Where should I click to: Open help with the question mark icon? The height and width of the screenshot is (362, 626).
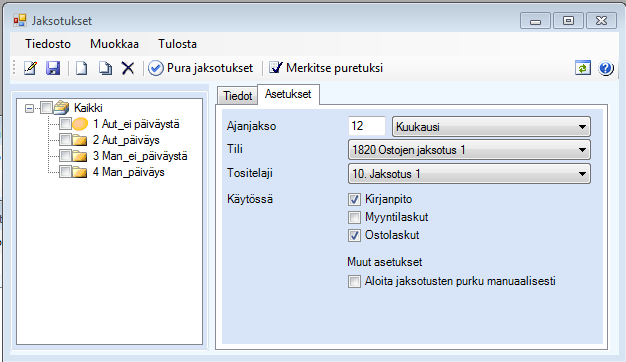(x=606, y=68)
